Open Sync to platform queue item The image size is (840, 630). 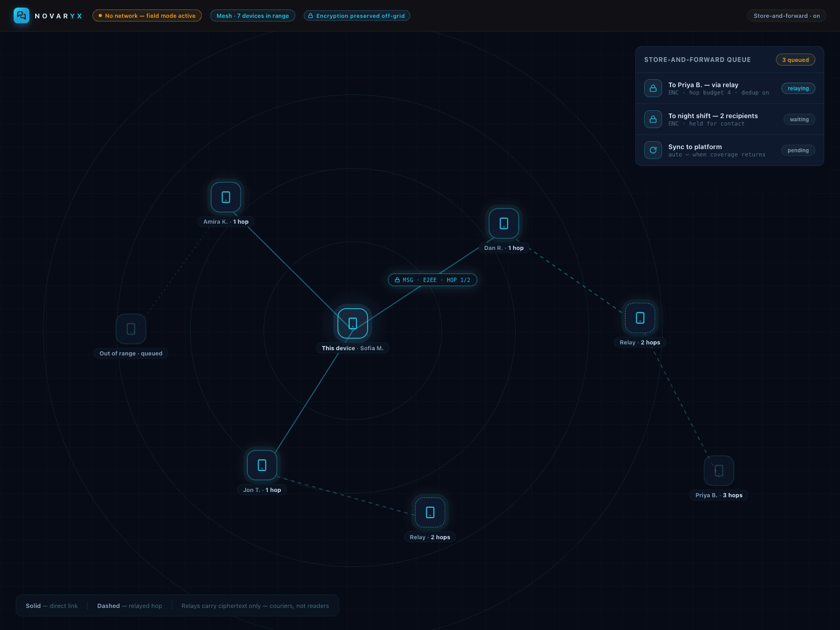730,150
